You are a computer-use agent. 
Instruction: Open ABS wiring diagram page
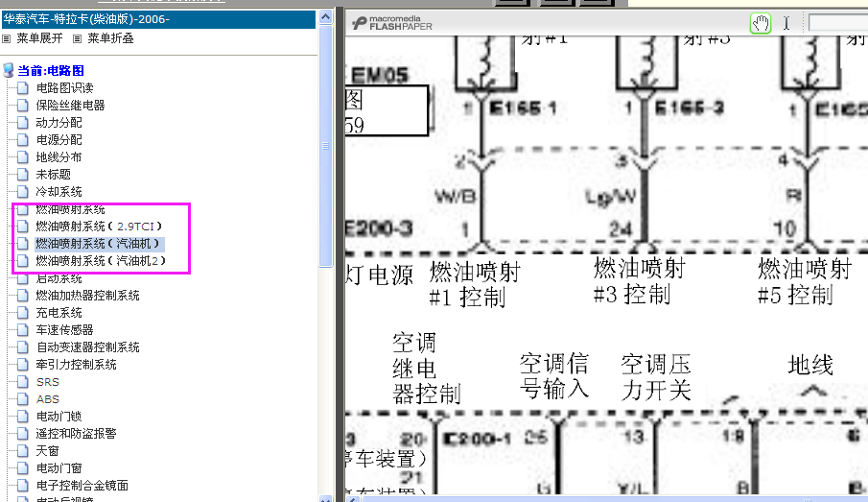pyautogui.click(x=48, y=399)
